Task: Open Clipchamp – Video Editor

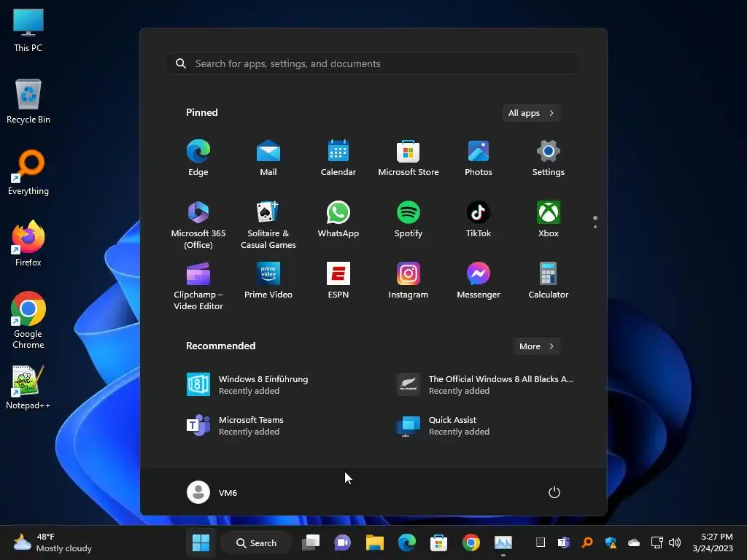Action: [198, 286]
